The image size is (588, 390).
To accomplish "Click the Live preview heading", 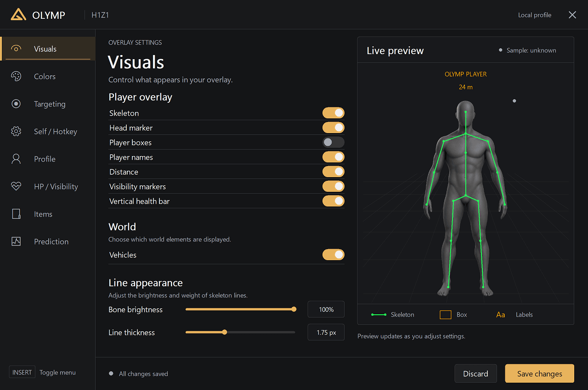I will point(395,50).
